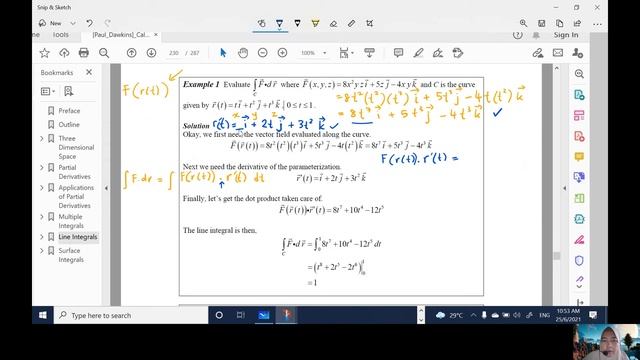Screen dimensions: 640x360
Task: Choose the hand pan tool
Action: point(243,53)
